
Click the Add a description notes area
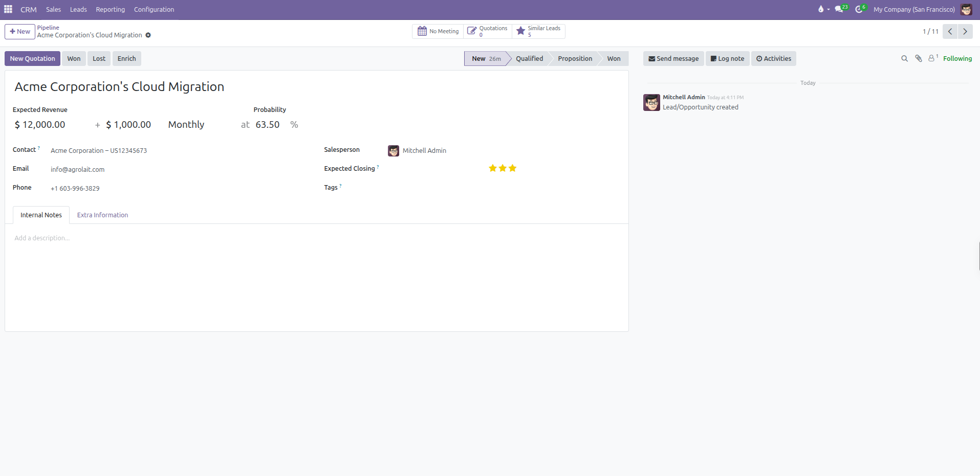point(316,238)
